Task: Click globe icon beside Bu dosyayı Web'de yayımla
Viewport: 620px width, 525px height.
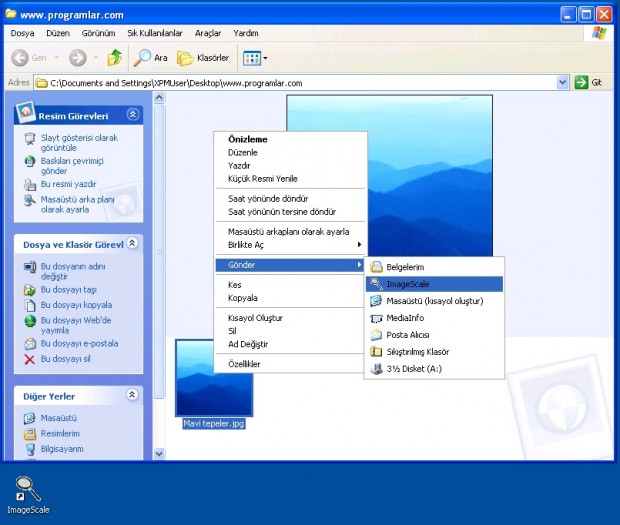Action: (30, 321)
